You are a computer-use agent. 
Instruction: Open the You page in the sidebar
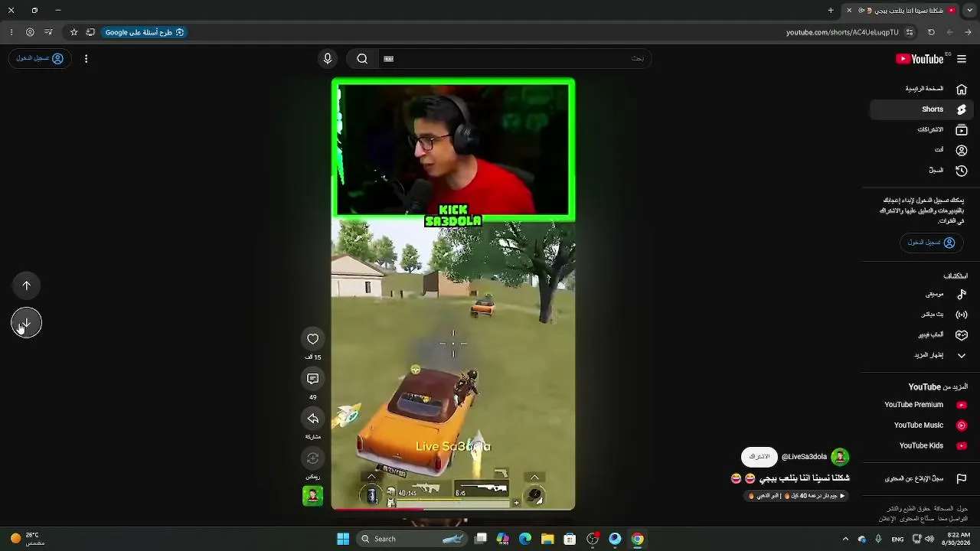(x=922, y=150)
